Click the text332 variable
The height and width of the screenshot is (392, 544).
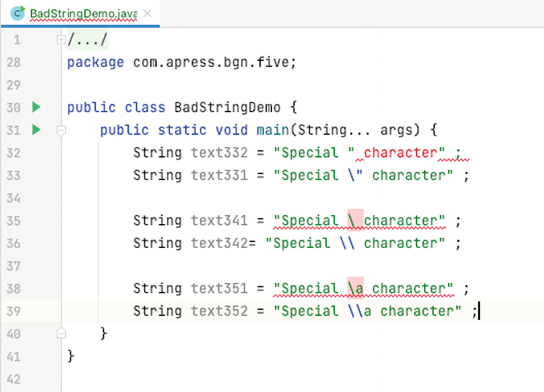219,153
